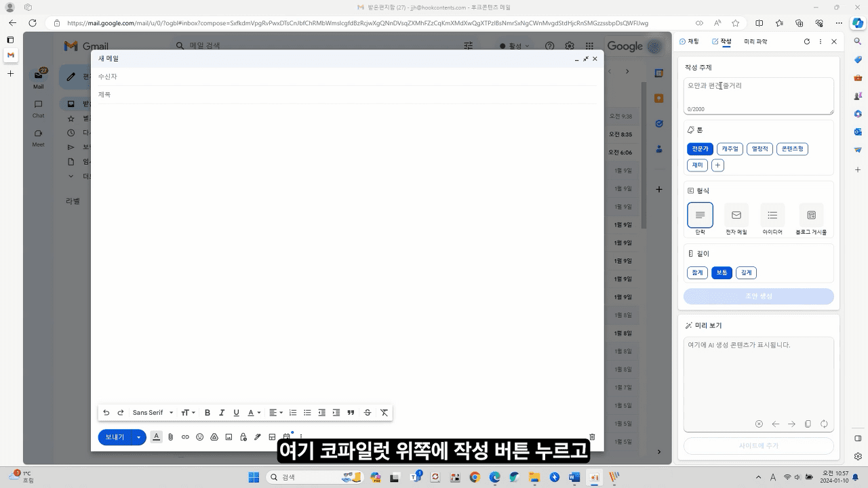Select the 열정적 tone chip
Image resolution: width=868 pixels, height=488 pixels.
coord(759,148)
